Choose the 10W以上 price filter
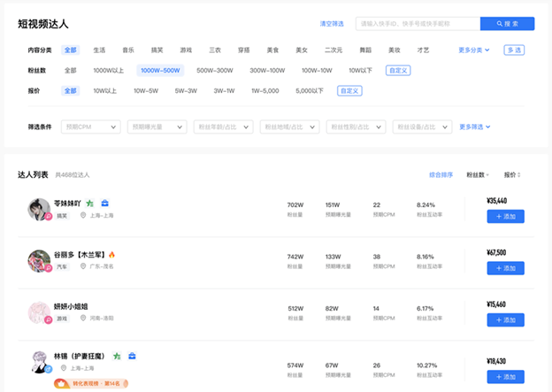Viewport: 552px width, 392px height. click(105, 91)
